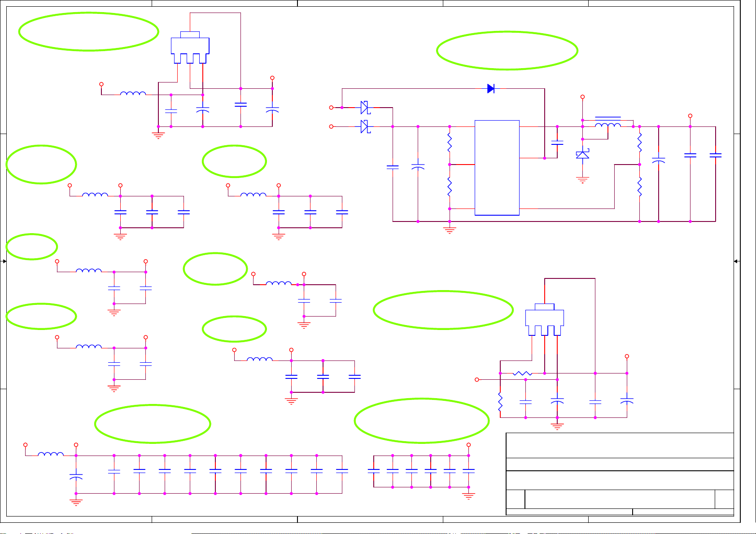Click the output terminal of the bottom-right regulator circuit

point(627,356)
